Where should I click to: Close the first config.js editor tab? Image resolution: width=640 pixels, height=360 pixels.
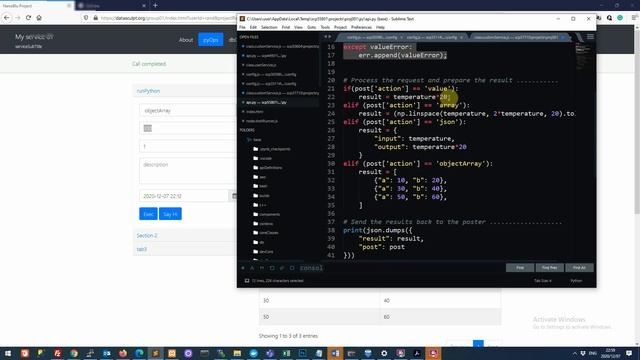[x=401, y=37]
